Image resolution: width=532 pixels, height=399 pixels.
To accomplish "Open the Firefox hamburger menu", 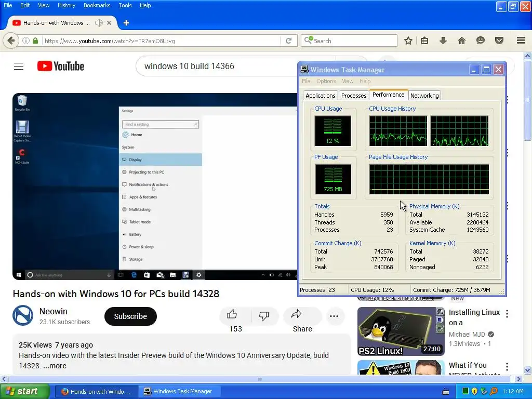I will pos(521,41).
